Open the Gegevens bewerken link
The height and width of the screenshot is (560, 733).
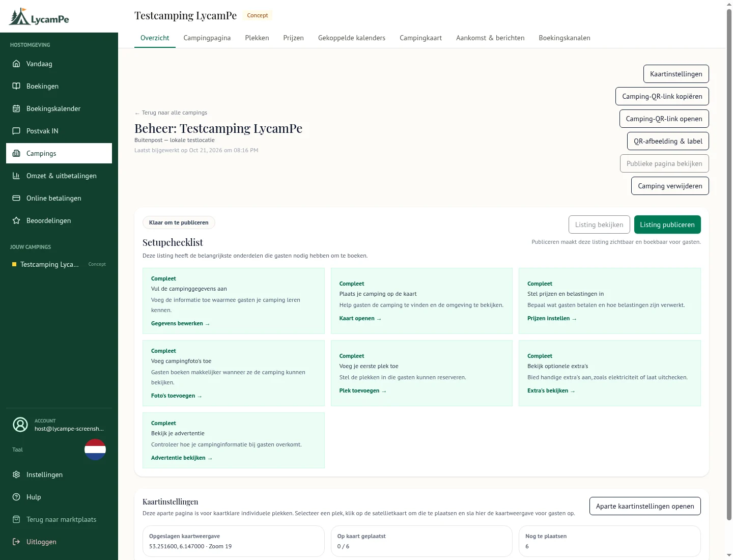click(180, 323)
